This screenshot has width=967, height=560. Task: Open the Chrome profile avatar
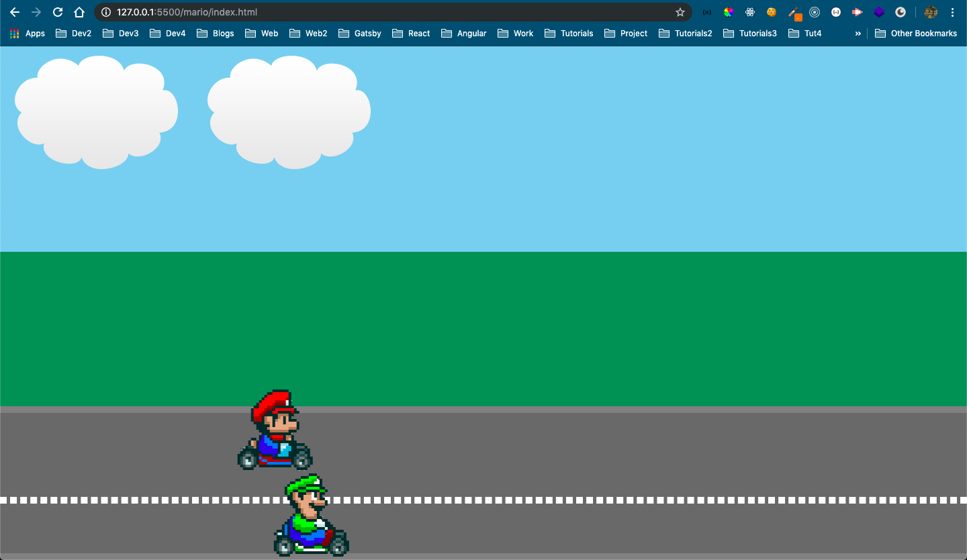[931, 12]
